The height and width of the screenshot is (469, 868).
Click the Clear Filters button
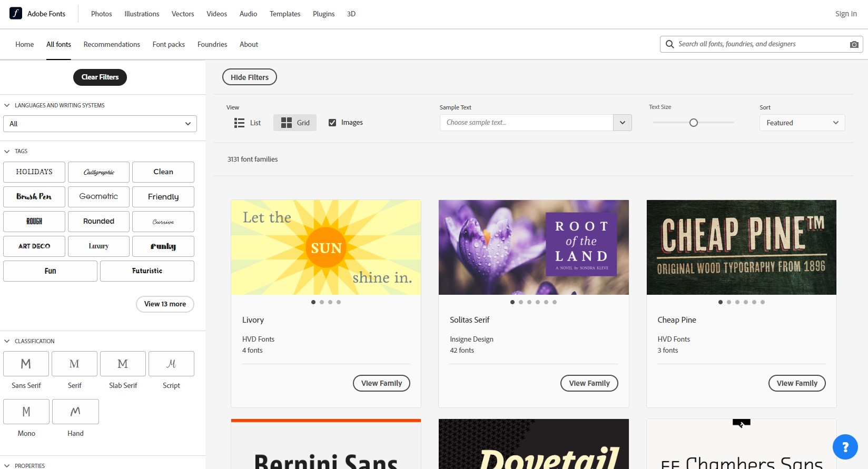[100, 77]
